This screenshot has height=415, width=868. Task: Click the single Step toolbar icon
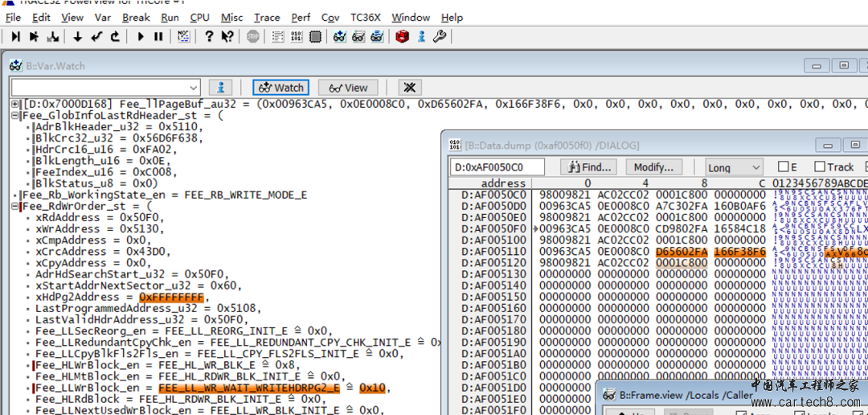[15, 36]
